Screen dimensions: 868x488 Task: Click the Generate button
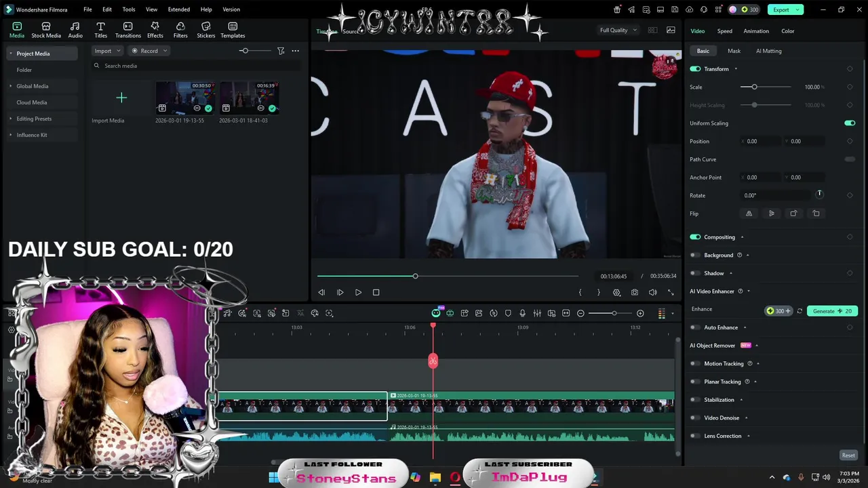pyautogui.click(x=832, y=311)
